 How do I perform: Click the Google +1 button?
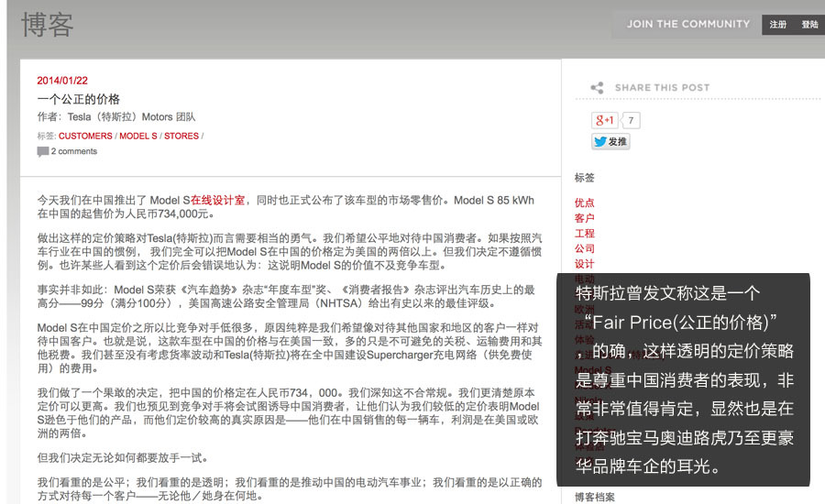tap(604, 120)
